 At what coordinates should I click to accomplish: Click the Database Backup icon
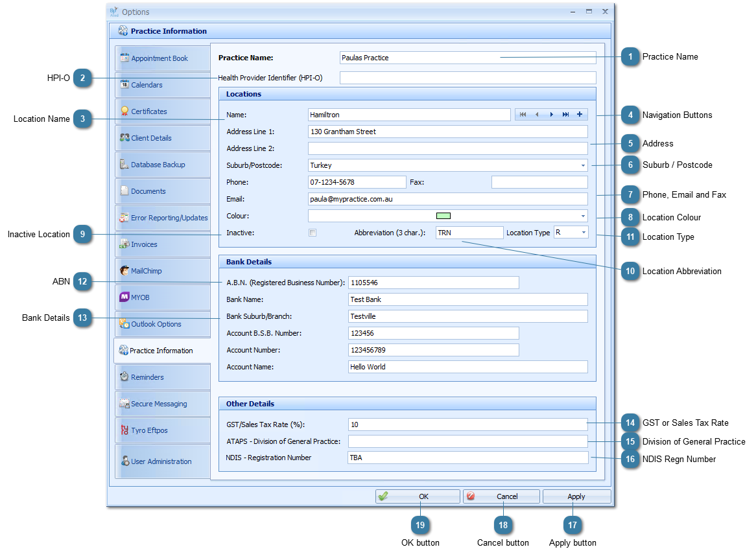124,165
